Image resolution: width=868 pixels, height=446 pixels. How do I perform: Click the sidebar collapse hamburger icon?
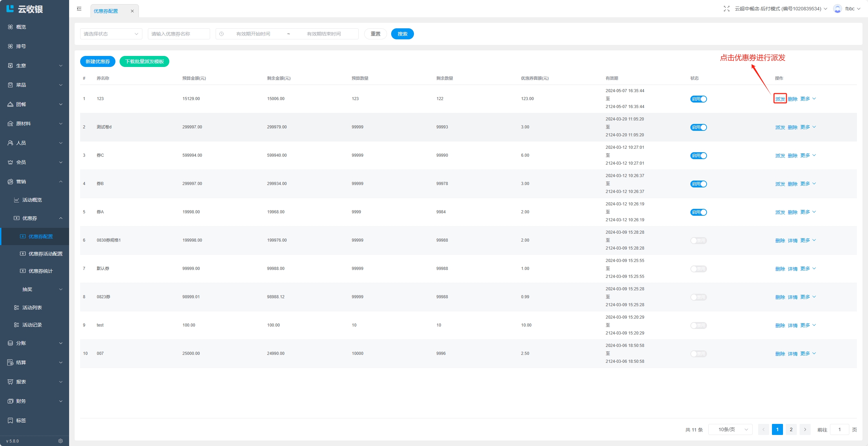coord(79,9)
